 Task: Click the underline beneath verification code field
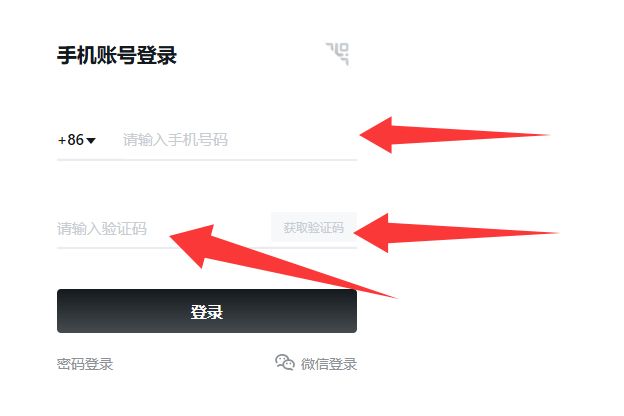coord(207,248)
